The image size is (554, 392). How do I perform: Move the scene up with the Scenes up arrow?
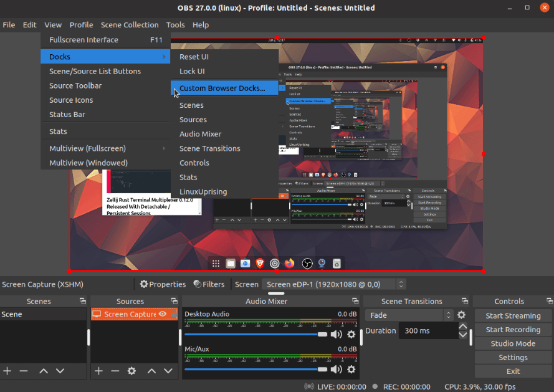(x=44, y=371)
